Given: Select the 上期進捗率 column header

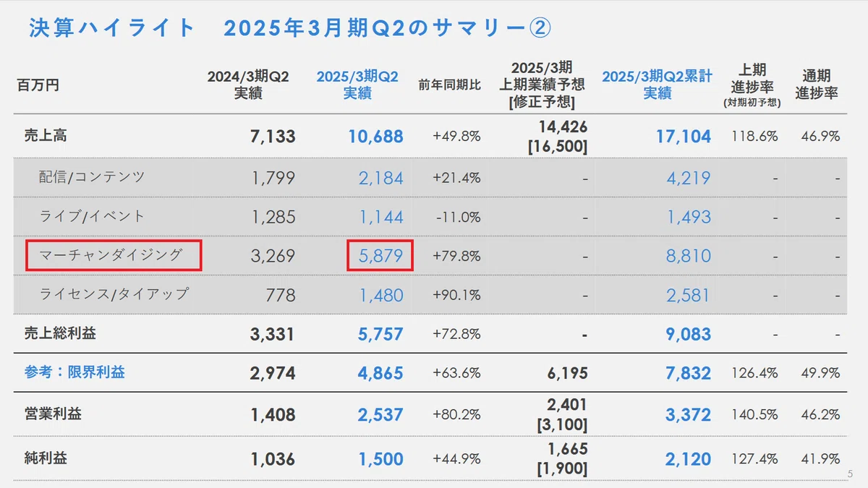Looking at the screenshot, I should (x=752, y=85).
